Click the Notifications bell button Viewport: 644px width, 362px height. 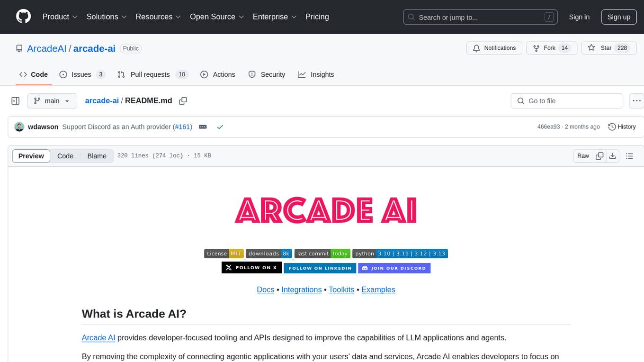click(x=494, y=48)
